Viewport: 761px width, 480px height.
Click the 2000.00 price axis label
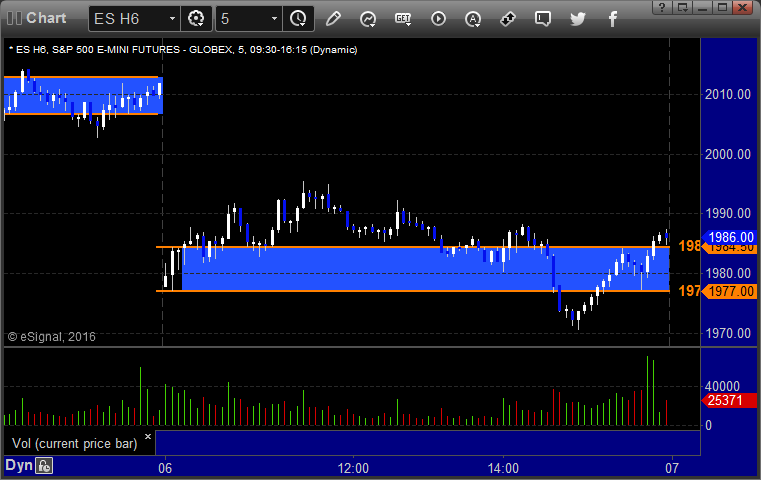(728, 154)
